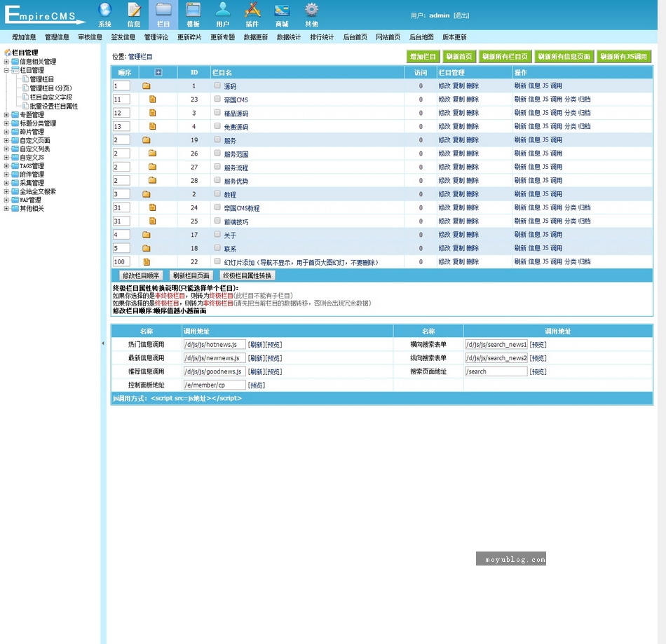Click file icon of 免费源码 row
The image size is (666, 644).
tap(153, 127)
